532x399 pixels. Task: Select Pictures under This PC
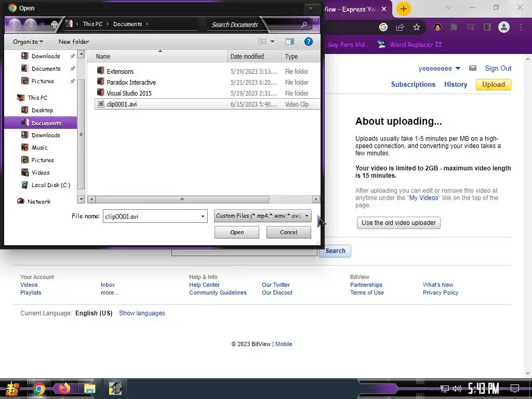tap(43, 160)
